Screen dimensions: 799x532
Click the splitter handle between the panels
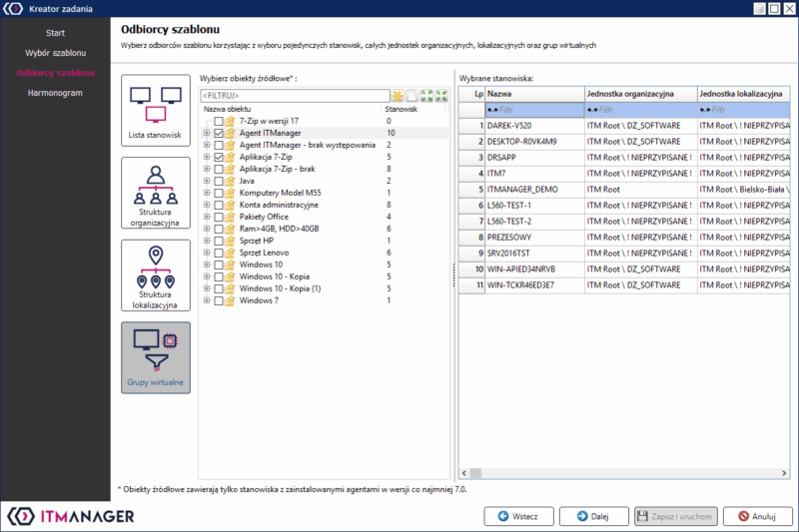tap(453, 271)
